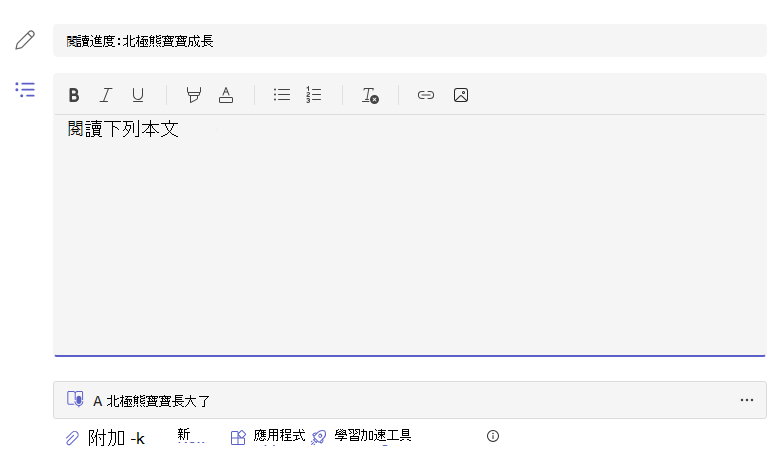Edit the assignment title field
This screenshot has width=784, height=457.
pyautogui.click(x=410, y=40)
